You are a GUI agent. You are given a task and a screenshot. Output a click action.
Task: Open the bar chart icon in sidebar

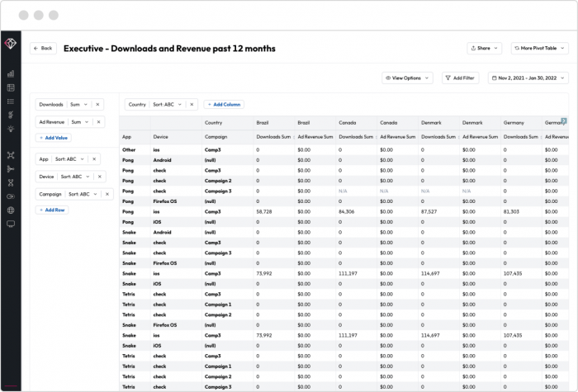click(11, 73)
